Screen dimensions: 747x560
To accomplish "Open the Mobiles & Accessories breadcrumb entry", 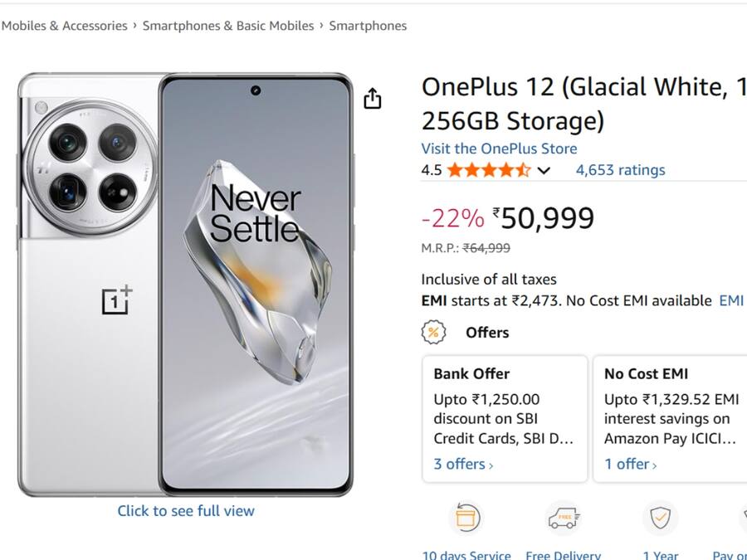I will tap(64, 26).
